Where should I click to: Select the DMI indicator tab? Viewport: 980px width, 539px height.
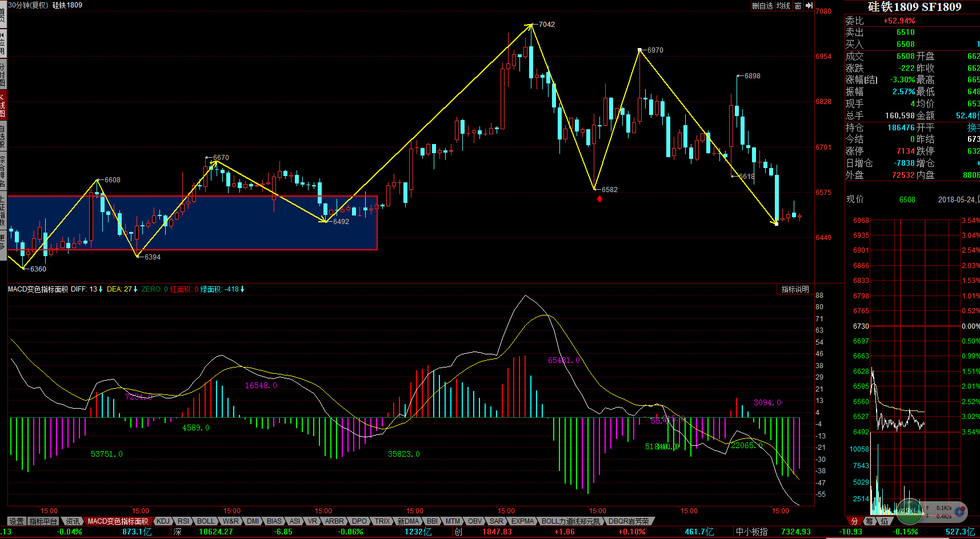[x=253, y=521]
